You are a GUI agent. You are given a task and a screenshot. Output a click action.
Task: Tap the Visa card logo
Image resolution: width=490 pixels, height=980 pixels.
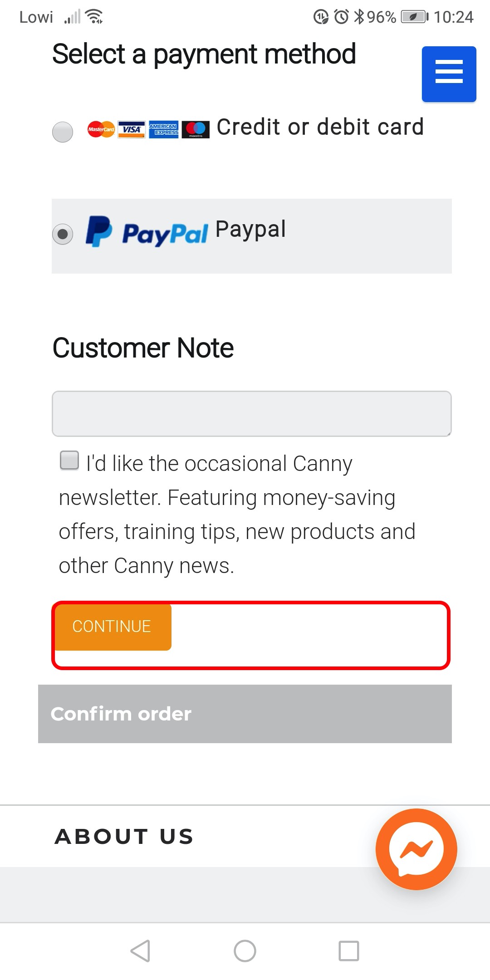(132, 130)
